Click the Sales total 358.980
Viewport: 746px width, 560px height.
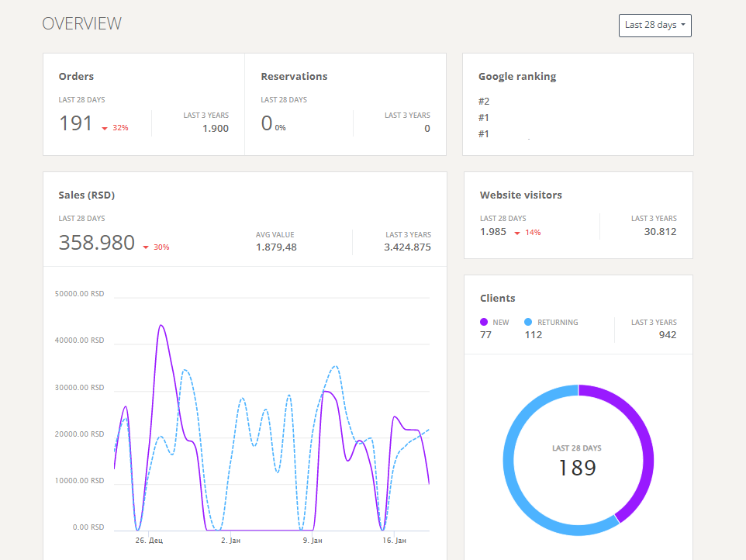[x=97, y=243]
